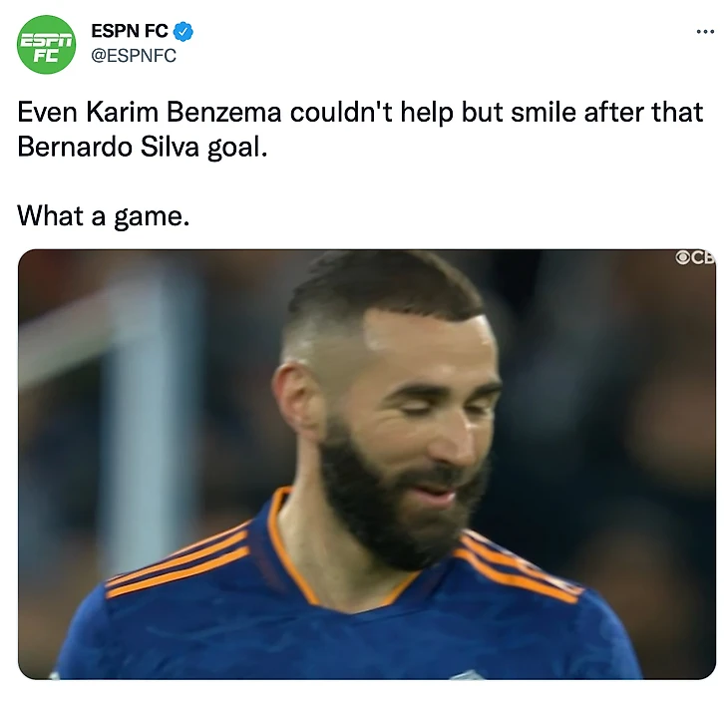The image size is (728, 701).
Task: Open the ESPN FC green profile avatar
Action: [46, 44]
